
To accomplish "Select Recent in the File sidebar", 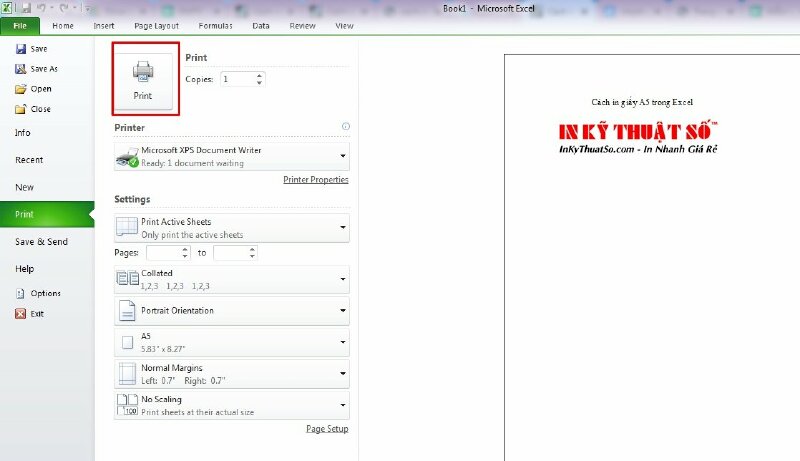I will coord(29,160).
